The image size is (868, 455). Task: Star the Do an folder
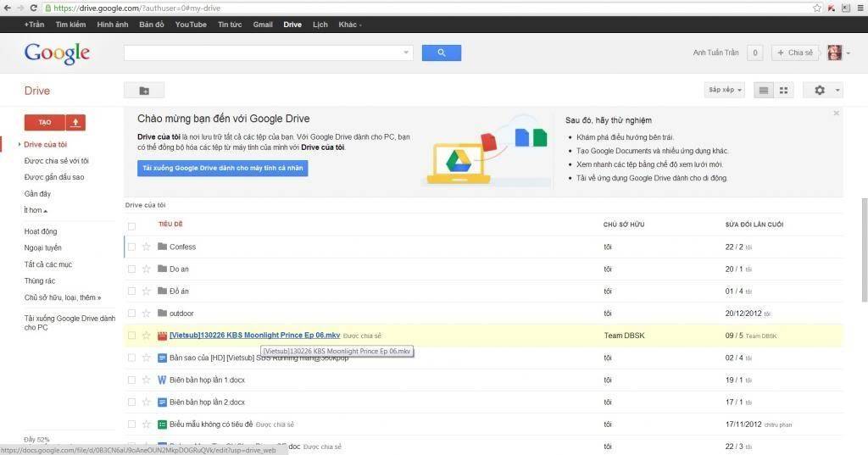tap(146, 269)
